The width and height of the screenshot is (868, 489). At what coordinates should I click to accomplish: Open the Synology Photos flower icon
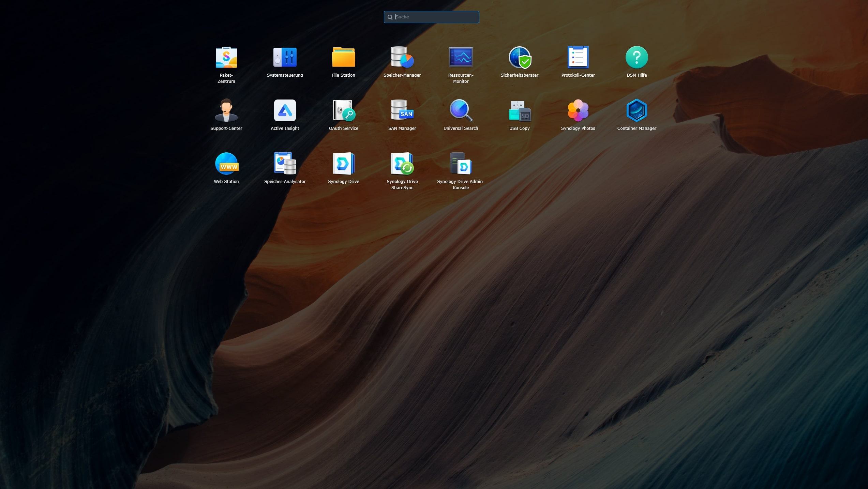pos(578,110)
